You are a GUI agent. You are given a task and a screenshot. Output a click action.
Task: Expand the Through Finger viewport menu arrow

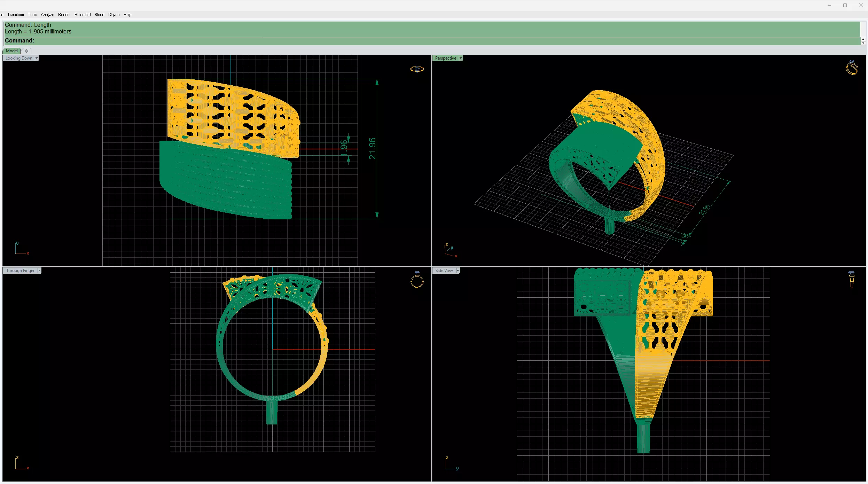pyautogui.click(x=39, y=271)
